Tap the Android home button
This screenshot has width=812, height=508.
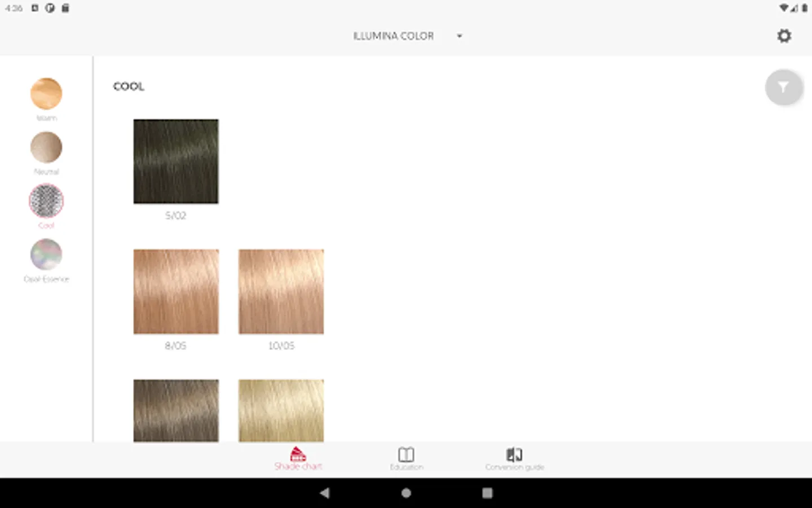(x=406, y=493)
